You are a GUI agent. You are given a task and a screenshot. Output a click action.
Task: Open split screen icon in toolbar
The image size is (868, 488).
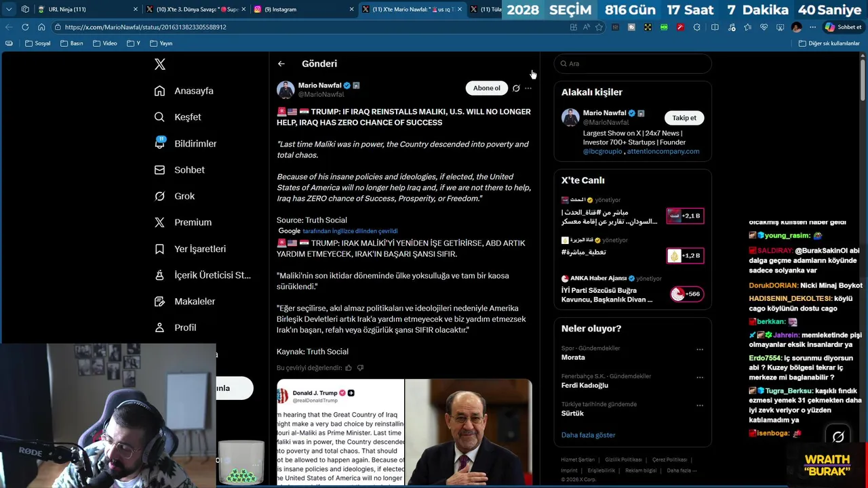coord(715,27)
